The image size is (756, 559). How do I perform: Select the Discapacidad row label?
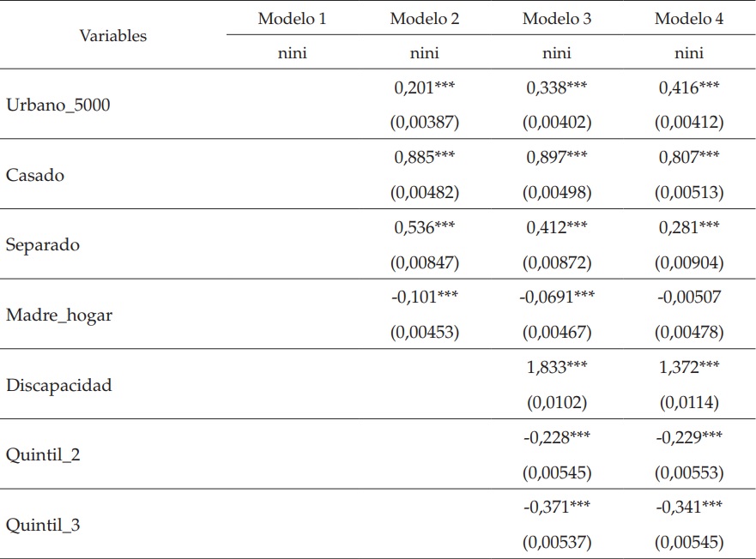(x=59, y=385)
